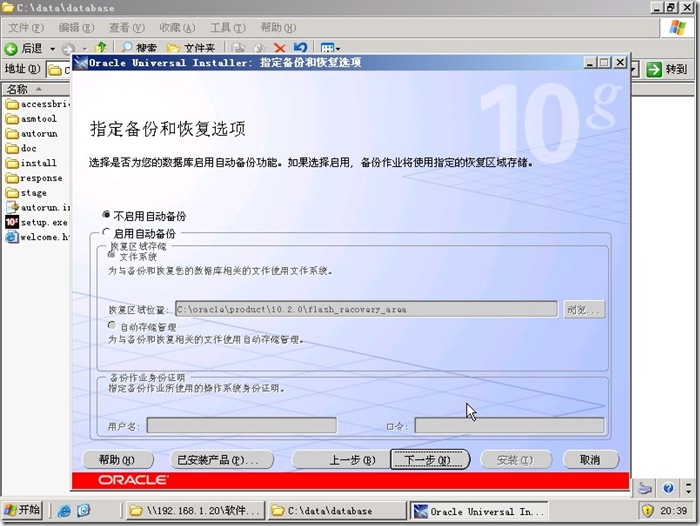This screenshot has height=526, width=700.
Task: Select the install folder
Action: tap(31, 163)
